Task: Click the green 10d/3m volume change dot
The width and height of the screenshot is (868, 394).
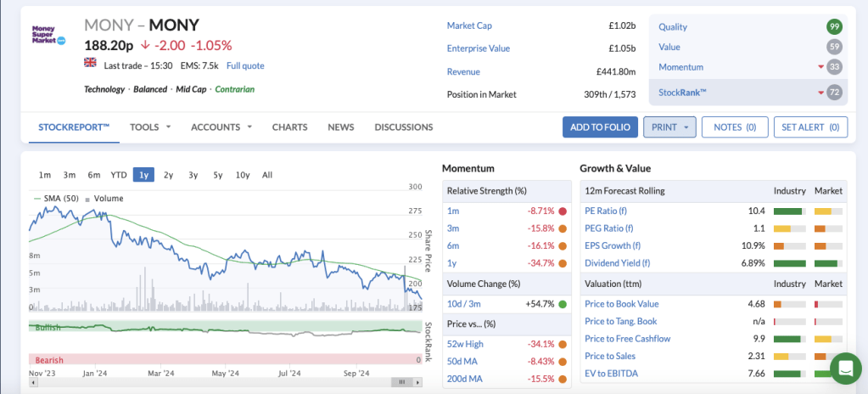Action: coord(563,304)
